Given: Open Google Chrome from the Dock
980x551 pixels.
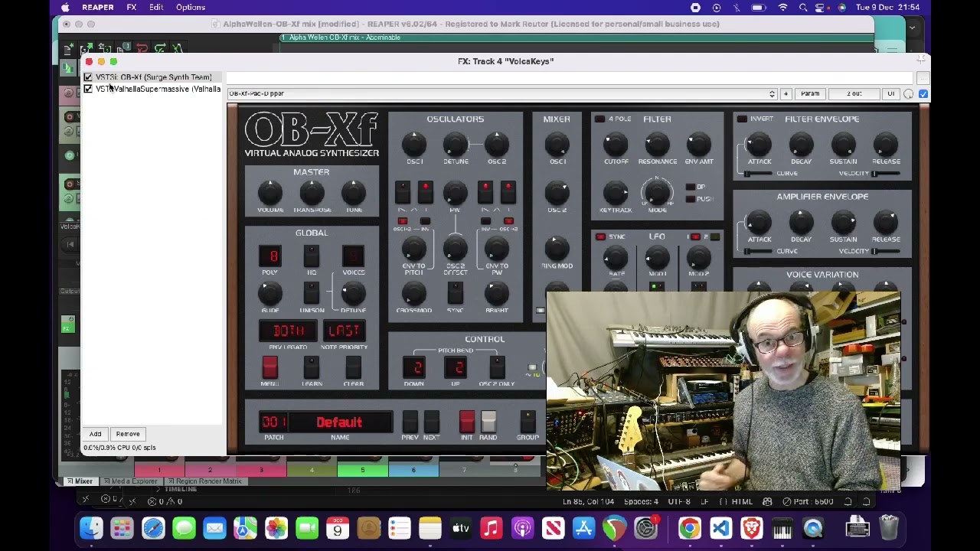Looking at the screenshot, I should 690,528.
